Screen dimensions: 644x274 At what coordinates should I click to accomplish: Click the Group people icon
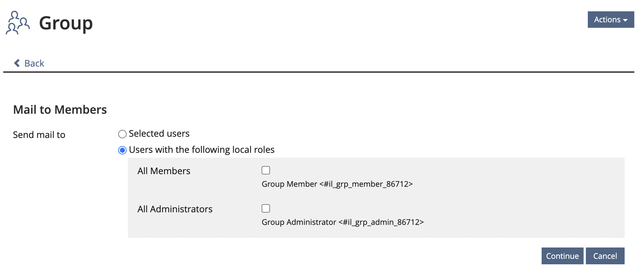18,23
